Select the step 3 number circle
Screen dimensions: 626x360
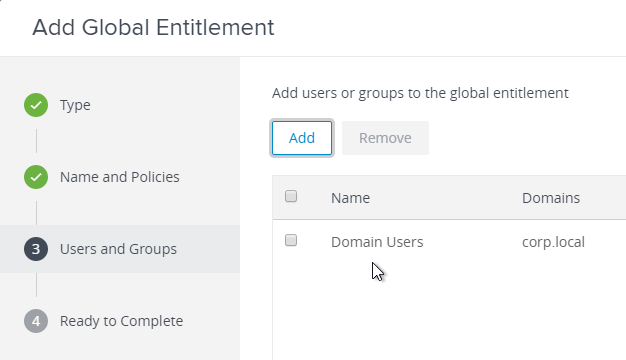[x=36, y=249]
